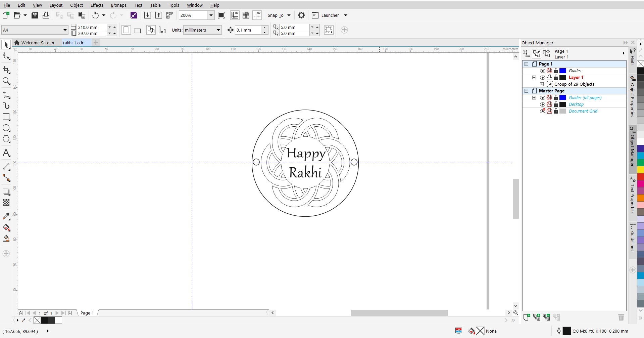Screen dimensions: 644x338
Task: Open the Object menu
Action: pyautogui.click(x=77, y=5)
